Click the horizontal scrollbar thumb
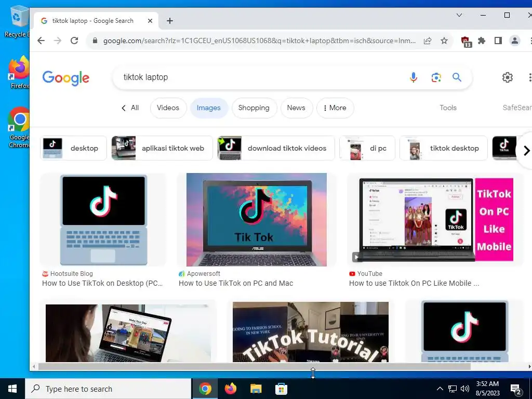Image resolution: width=532 pixels, height=399 pixels. (x=255, y=366)
